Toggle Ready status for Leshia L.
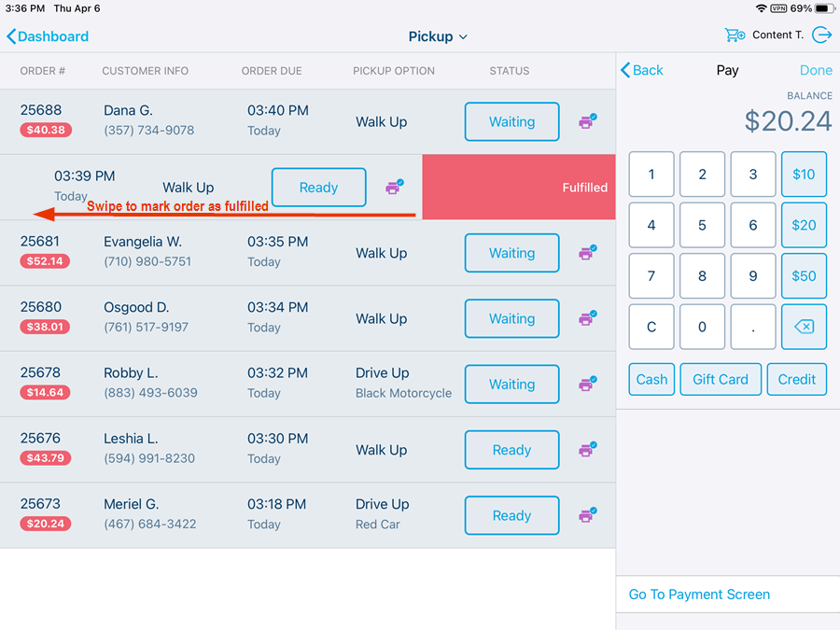The image size is (840, 630). pyautogui.click(x=511, y=450)
